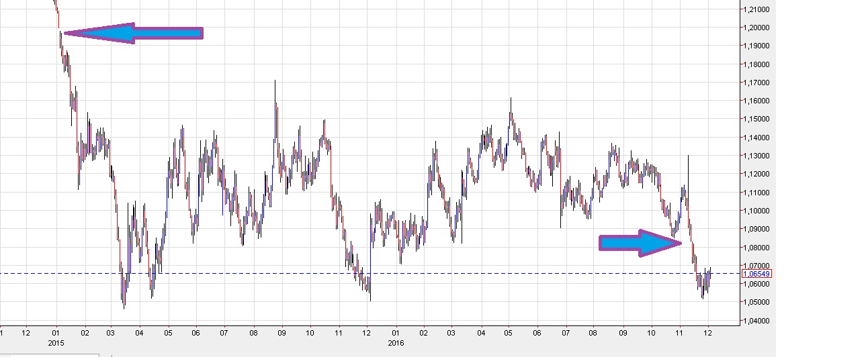Click the 2015 year label on time axis
Viewport: 868px width, 357px height.
[56, 342]
